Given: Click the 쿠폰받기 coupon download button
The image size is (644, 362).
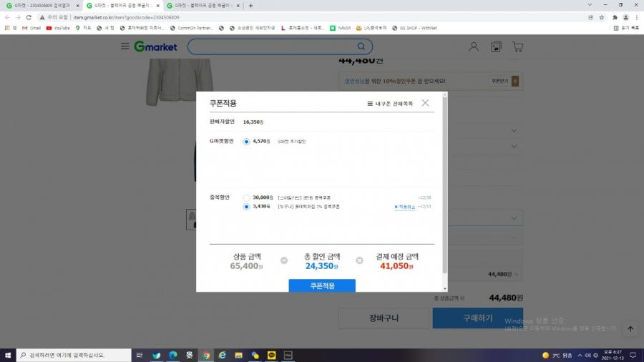Looking at the screenshot, I should (504, 82).
